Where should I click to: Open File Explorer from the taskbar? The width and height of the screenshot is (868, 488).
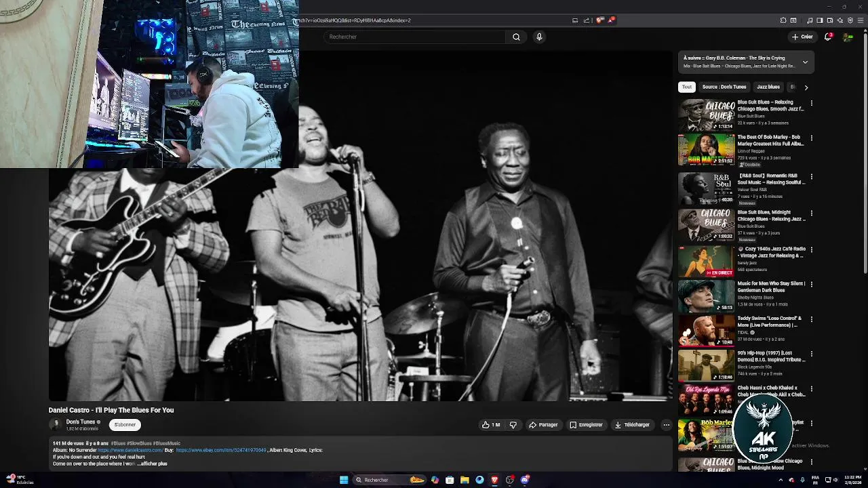click(x=465, y=480)
